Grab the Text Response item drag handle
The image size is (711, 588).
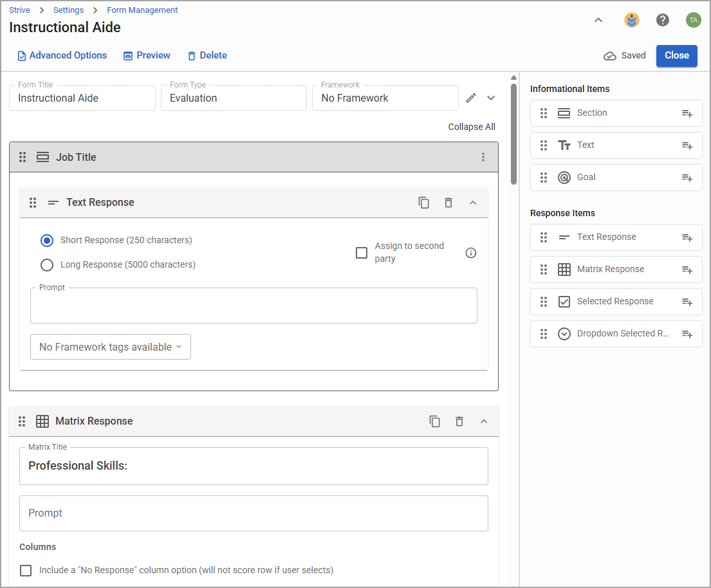(x=33, y=202)
